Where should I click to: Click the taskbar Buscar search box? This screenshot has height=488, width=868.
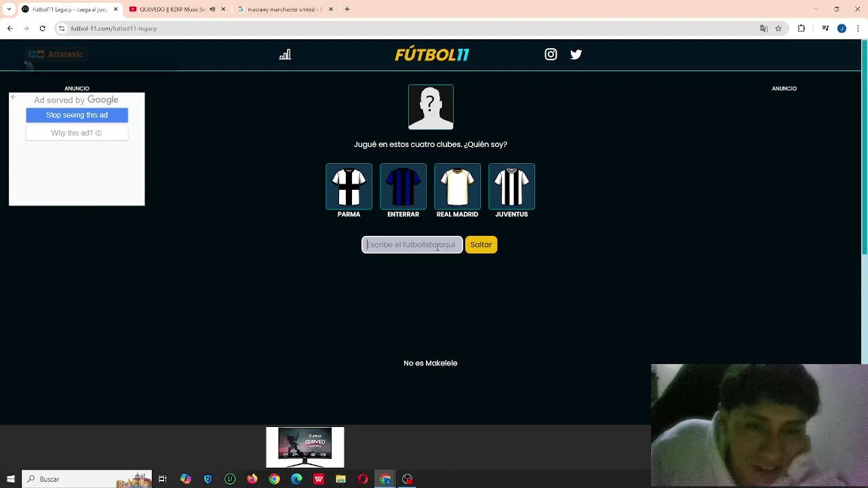(87, 479)
